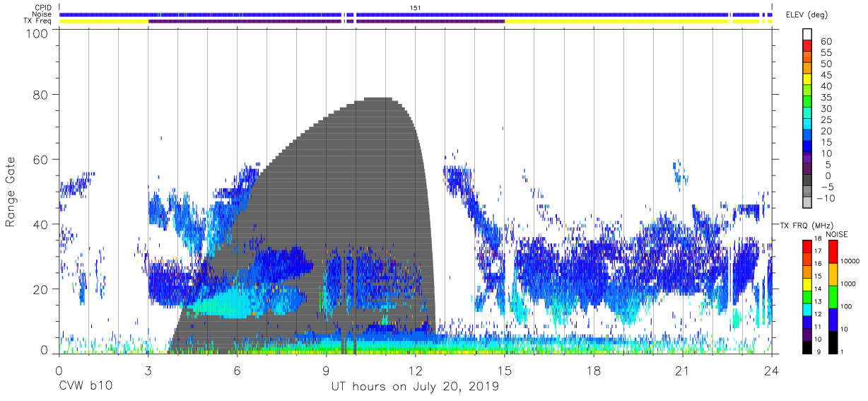The image size is (868, 401).
Task: Pick the green segment of NOISE colorbar
Action: click(834, 296)
